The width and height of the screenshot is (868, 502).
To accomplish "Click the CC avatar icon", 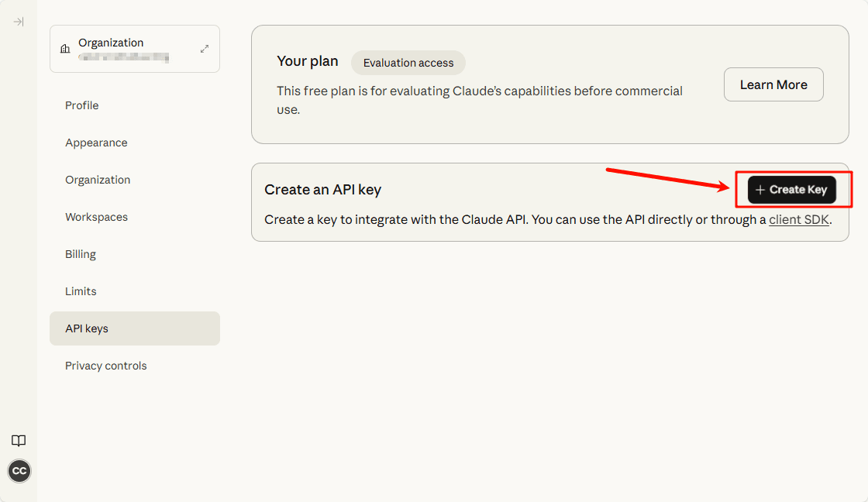I will point(19,470).
